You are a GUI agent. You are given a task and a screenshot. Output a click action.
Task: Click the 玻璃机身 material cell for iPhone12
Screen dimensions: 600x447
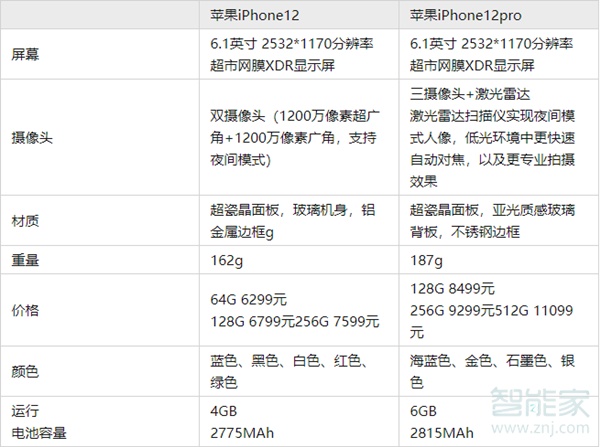[x=299, y=221]
